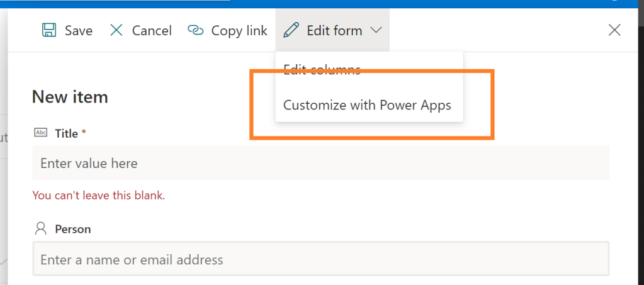Focus the Person name or email field

point(320,259)
